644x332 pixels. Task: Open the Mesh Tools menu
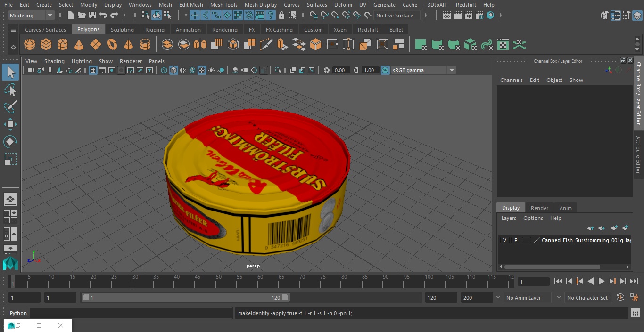coord(223,5)
